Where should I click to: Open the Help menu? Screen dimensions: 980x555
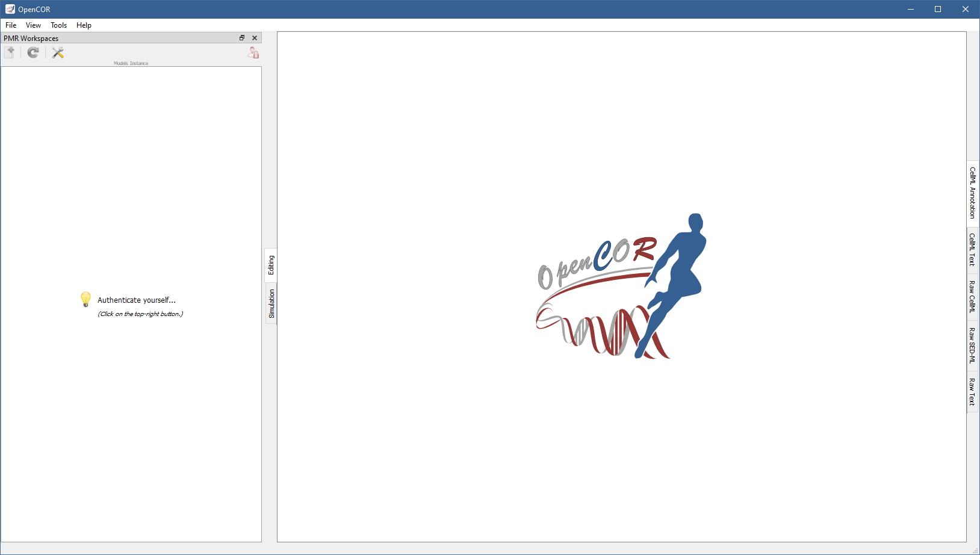coord(84,25)
